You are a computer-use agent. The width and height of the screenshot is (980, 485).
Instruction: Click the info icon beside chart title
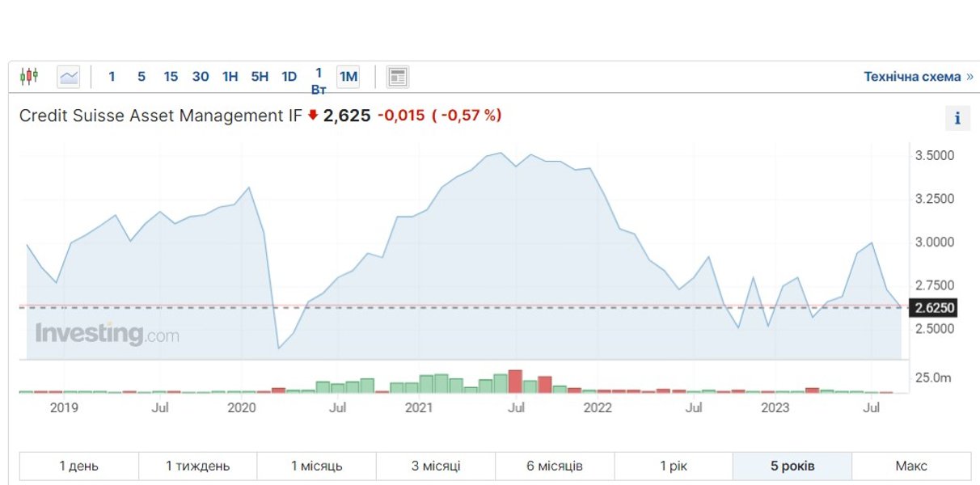point(957,118)
